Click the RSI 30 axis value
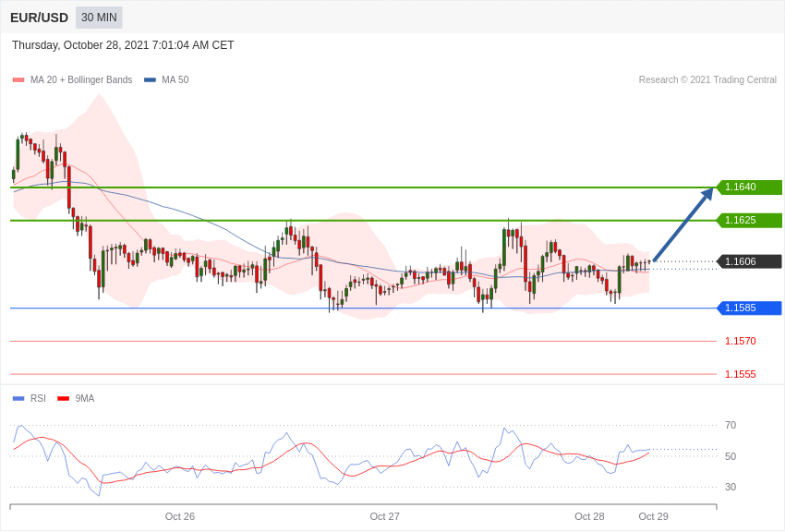Image resolution: width=785 pixels, height=532 pixels. click(731, 487)
